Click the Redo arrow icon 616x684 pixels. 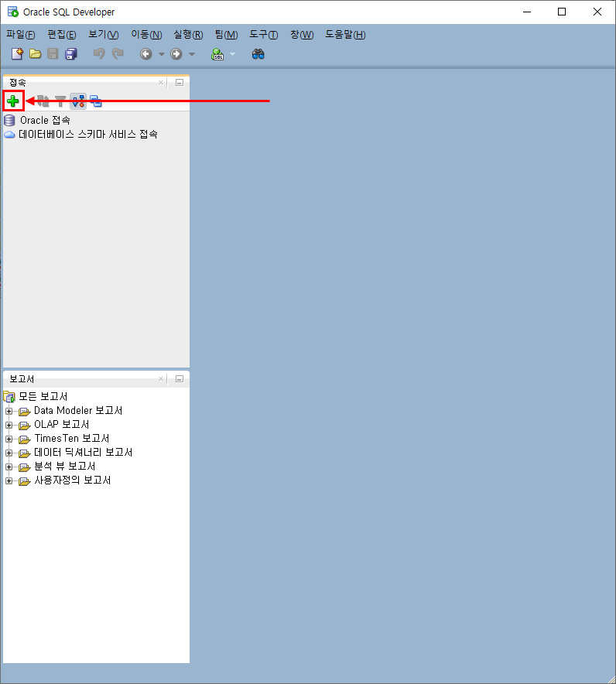point(118,54)
